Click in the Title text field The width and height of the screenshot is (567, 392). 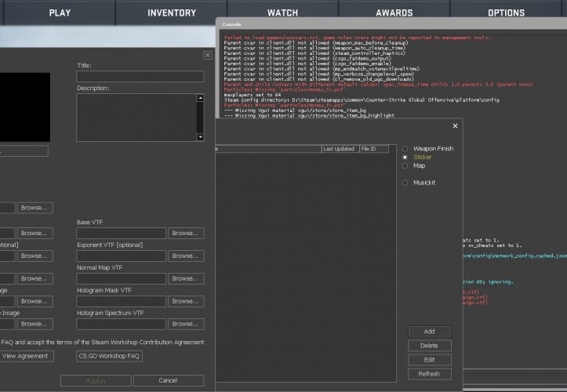click(140, 77)
